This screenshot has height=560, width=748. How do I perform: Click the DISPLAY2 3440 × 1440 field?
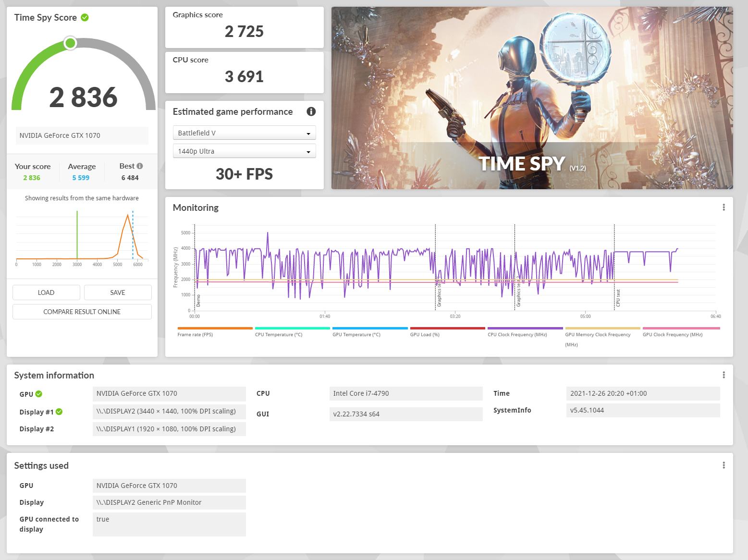(x=169, y=411)
